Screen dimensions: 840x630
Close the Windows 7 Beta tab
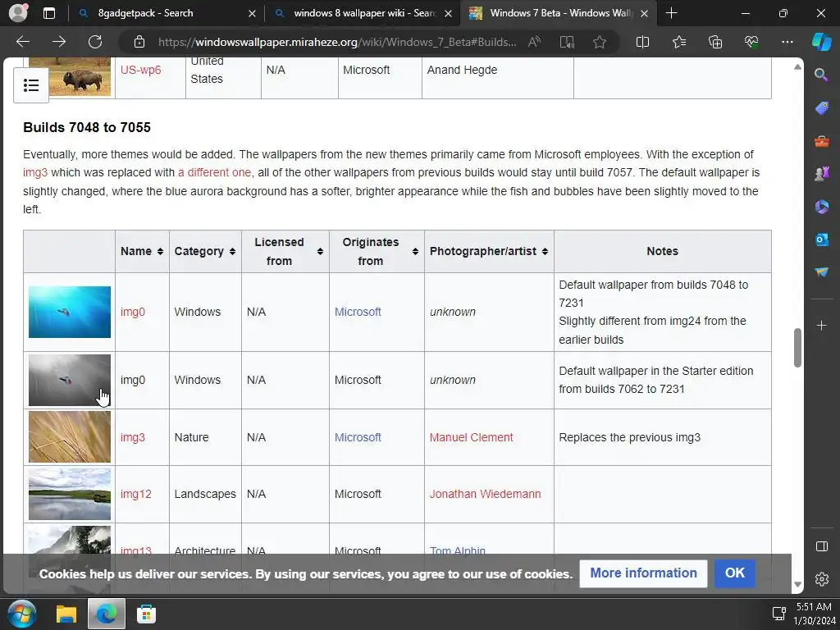(x=645, y=13)
